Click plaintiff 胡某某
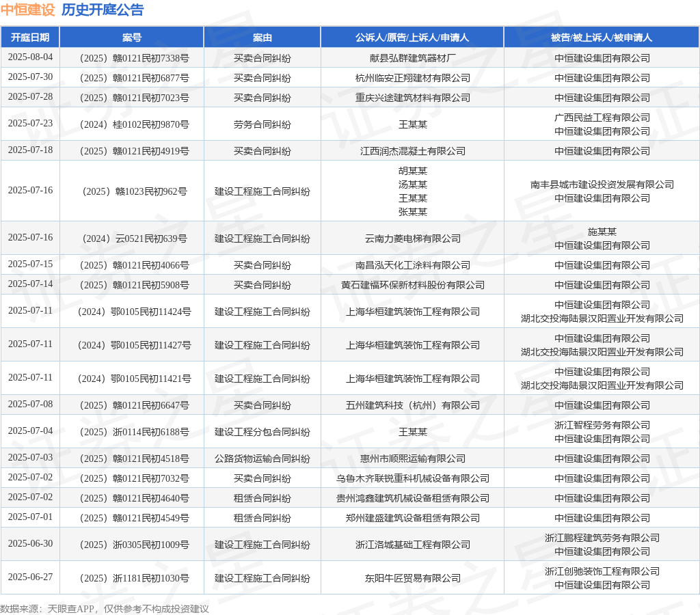700x615 pixels. 412,171
